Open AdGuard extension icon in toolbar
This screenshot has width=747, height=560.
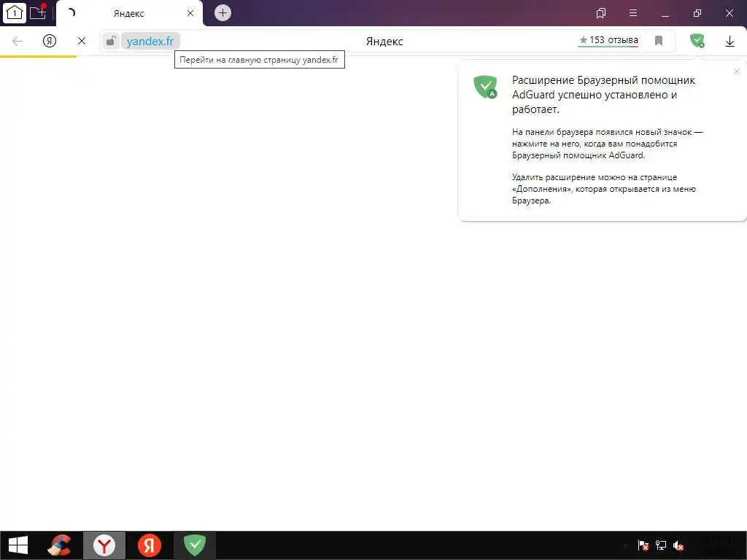pos(697,41)
